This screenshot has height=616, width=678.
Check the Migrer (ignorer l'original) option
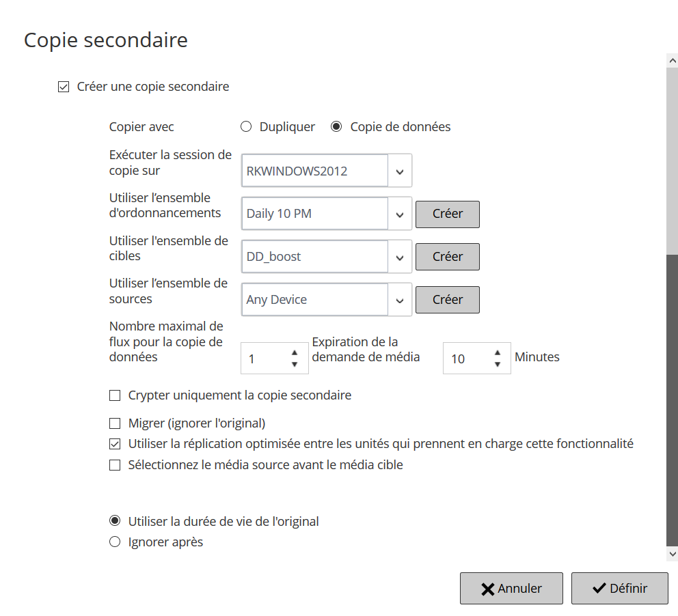pos(115,423)
